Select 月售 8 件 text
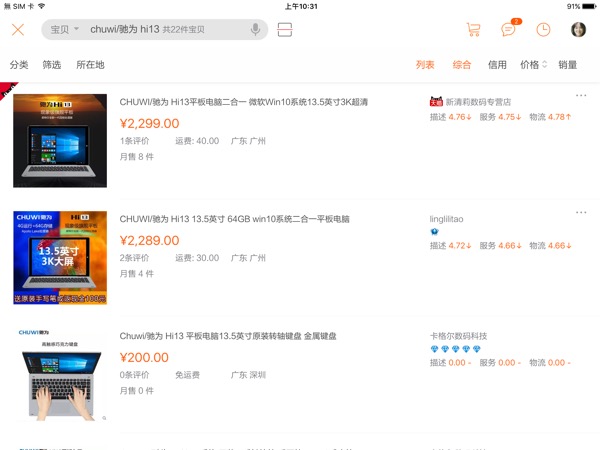The height and width of the screenshot is (450, 600). [136, 157]
